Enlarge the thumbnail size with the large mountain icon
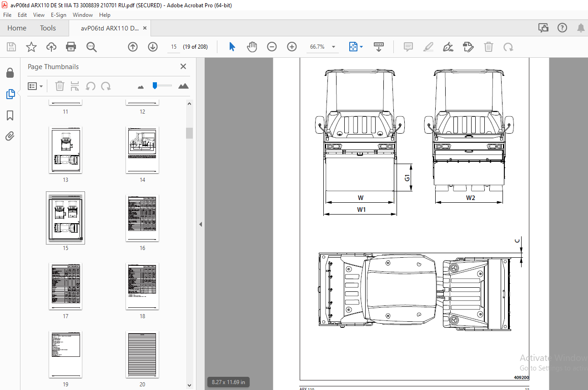The image size is (588, 390). coord(184,86)
